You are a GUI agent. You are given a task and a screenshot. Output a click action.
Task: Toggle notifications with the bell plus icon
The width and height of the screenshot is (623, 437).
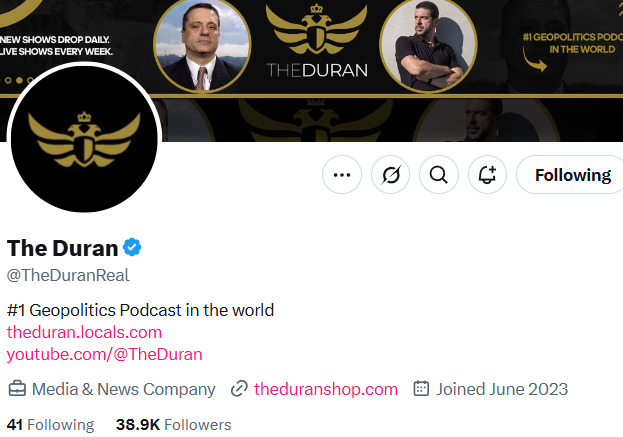(487, 175)
